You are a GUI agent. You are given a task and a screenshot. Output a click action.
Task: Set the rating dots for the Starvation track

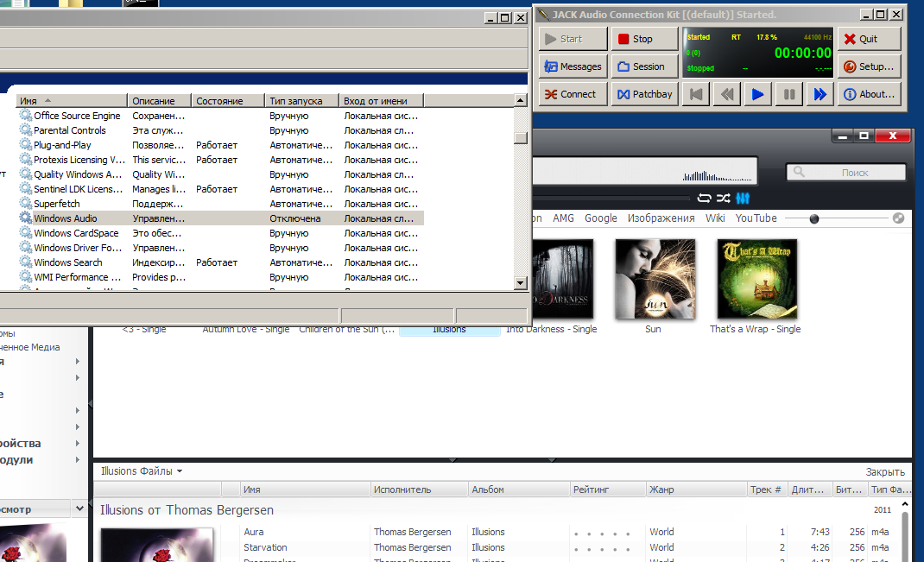tap(602, 549)
